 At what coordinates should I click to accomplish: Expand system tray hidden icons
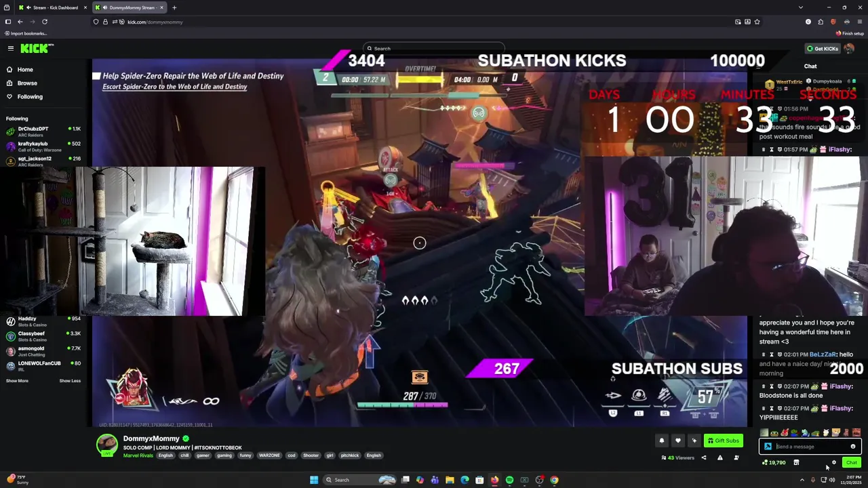tap(802, 480)
